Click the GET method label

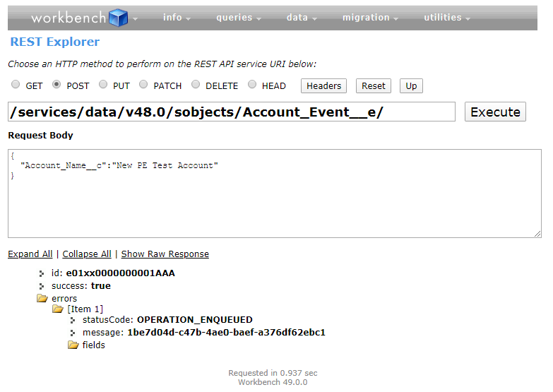pos(34,85)
